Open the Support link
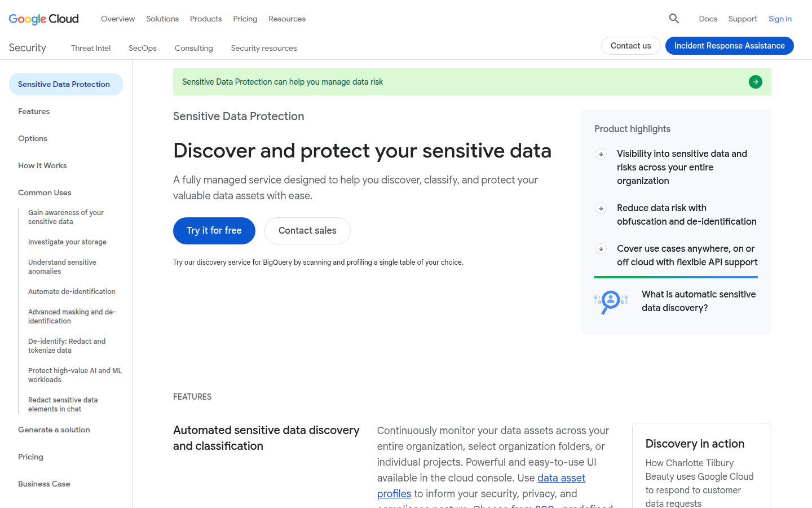Viewport: 812px width, 508px height. (743, 19)
